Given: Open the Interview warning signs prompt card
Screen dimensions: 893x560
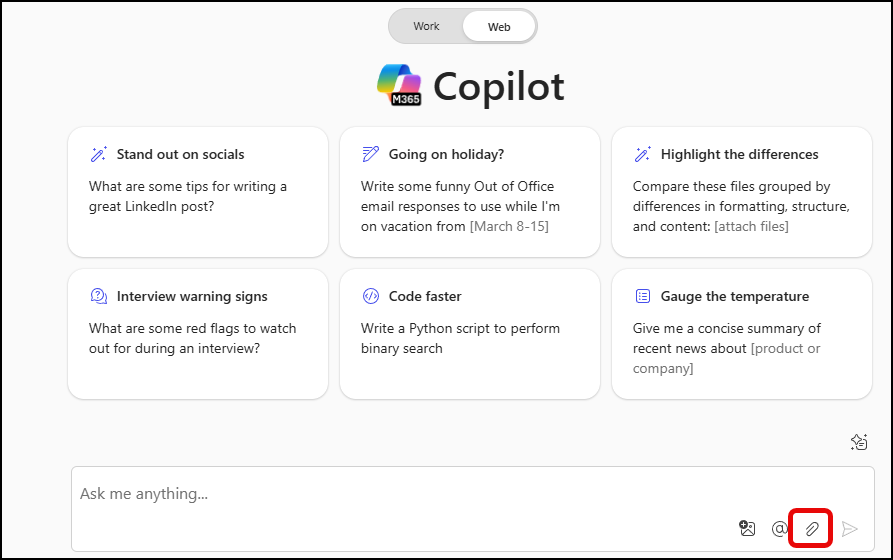Looking at the screenshot, I should pyautogui.click(x=198, y=334).
